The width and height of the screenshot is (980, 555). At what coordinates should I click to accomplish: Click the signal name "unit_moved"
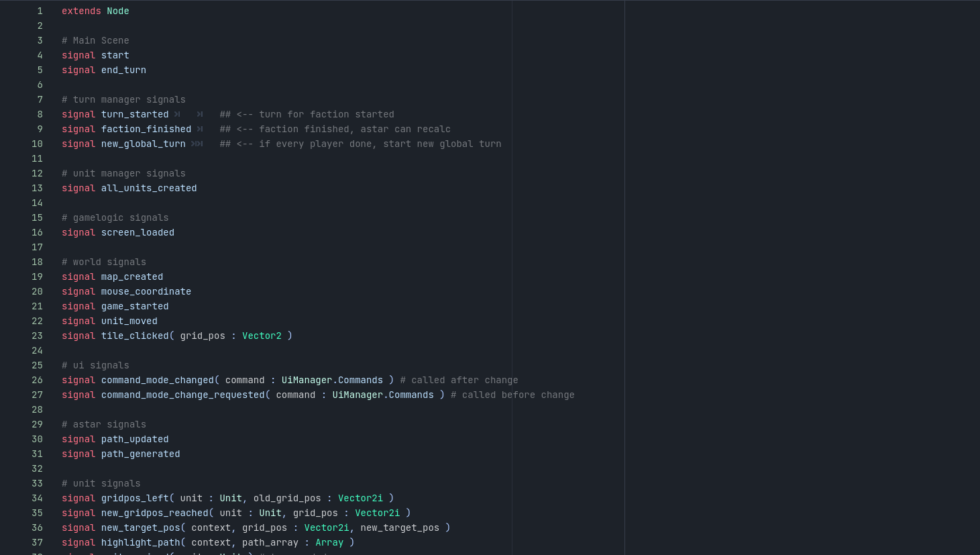129,321
